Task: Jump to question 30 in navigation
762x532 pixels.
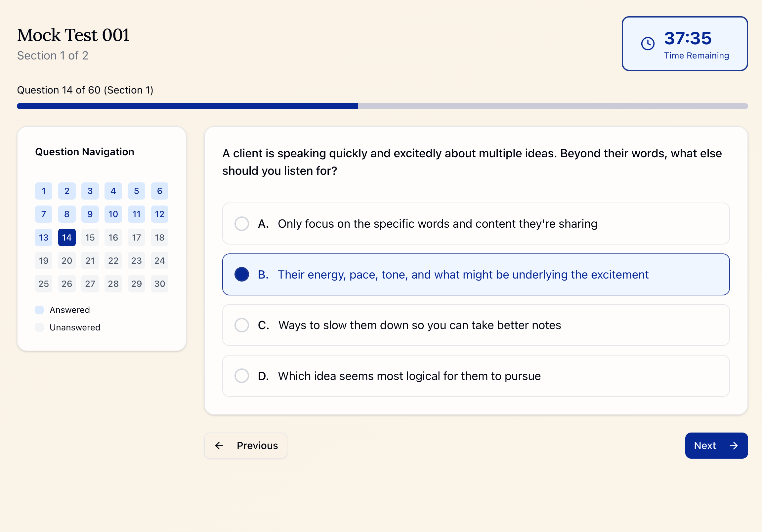Action: (160, 284)
